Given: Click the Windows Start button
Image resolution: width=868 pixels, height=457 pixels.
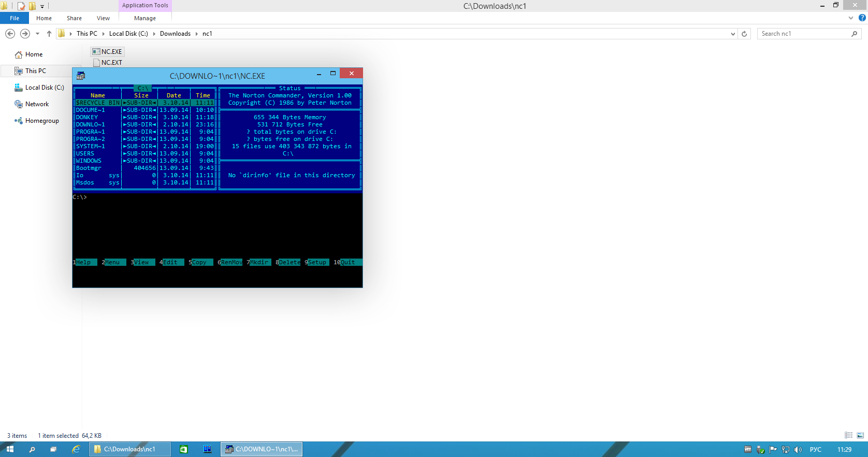Looking at the screenshot, I should click(x=10, y=449).
